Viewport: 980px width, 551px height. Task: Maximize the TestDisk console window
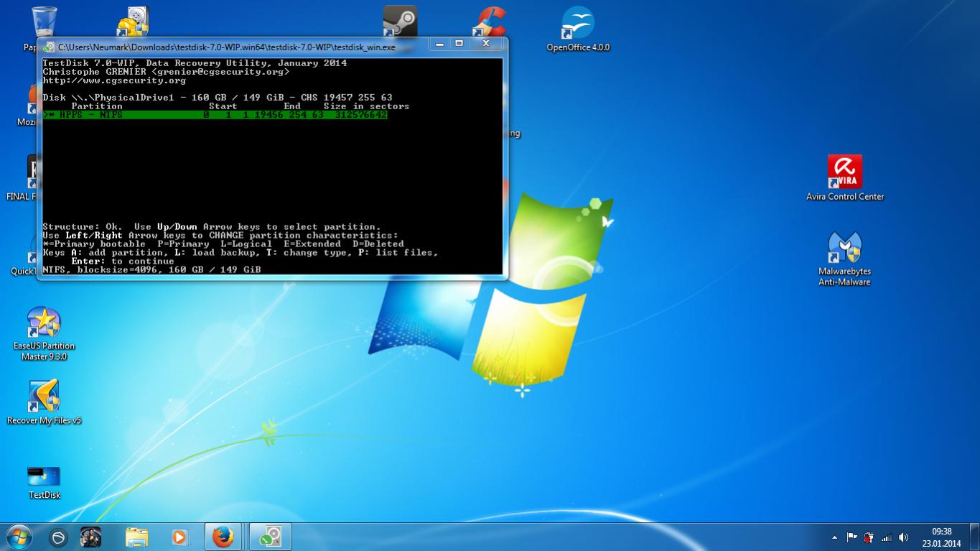(459, 44)
